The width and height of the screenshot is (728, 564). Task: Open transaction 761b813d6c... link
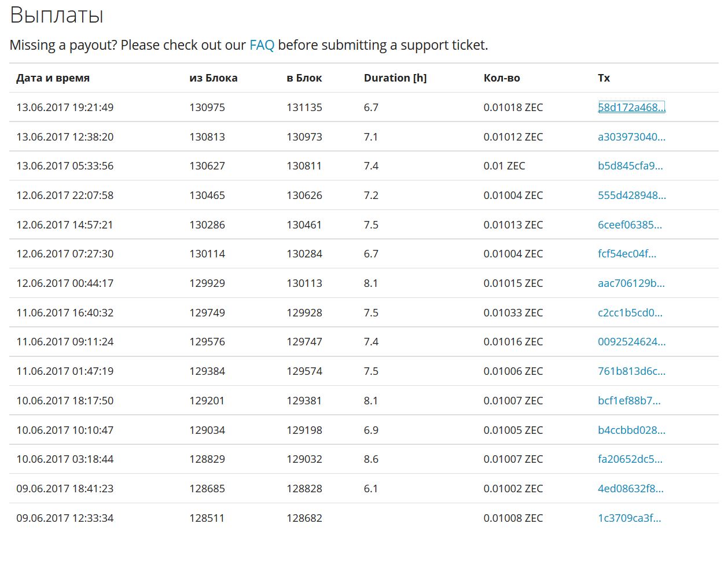click(631, 371)
